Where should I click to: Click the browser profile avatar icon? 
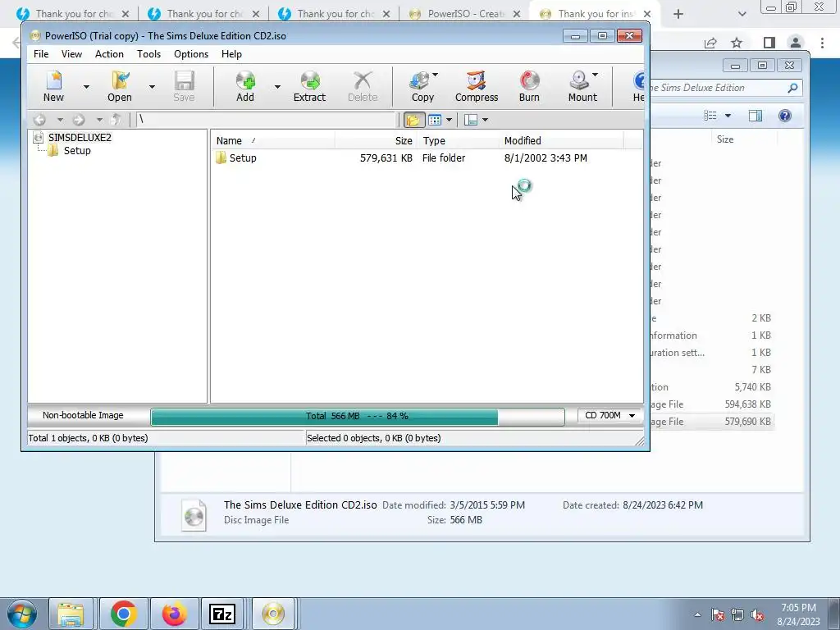point(796,43)
